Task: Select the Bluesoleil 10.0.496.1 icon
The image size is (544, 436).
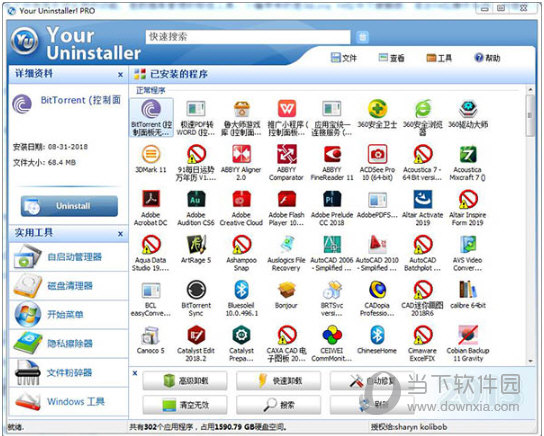Action: [x=241, y=290]
